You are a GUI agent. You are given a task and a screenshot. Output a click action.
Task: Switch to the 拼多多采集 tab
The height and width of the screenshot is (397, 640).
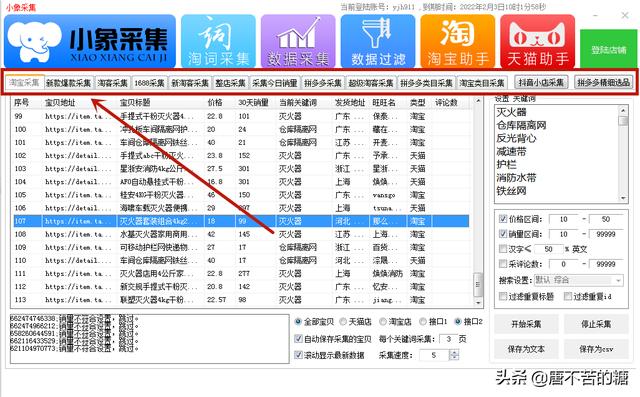click(x=322, y=83)
